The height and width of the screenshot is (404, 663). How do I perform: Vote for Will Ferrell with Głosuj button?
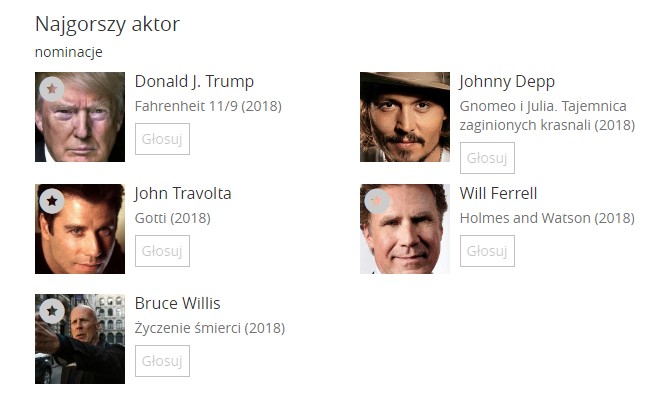coord(487,251)
